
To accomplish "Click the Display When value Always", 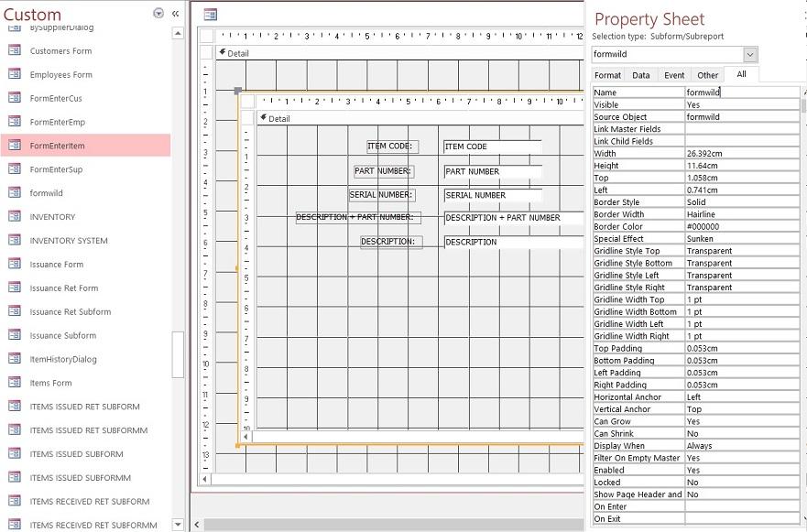I will coord(742,446).
